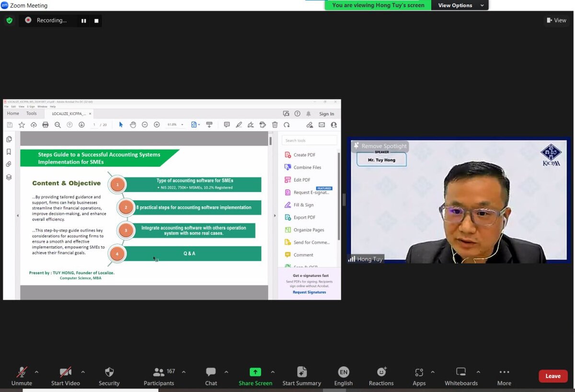The width and height of the screenshot is (575, 392).
Task: Open the View Options dropdown
Action: point(460,5)
